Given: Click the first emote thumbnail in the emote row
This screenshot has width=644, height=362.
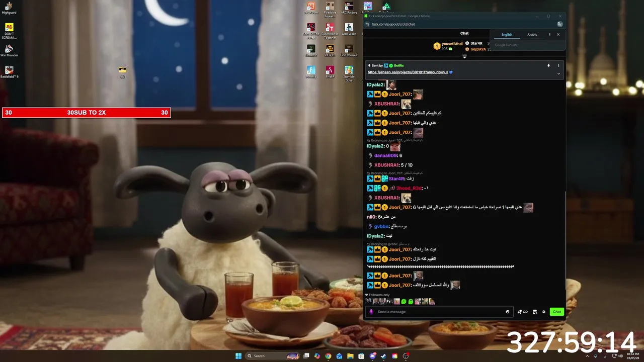Looking at the screenshot, I should 368,302.
